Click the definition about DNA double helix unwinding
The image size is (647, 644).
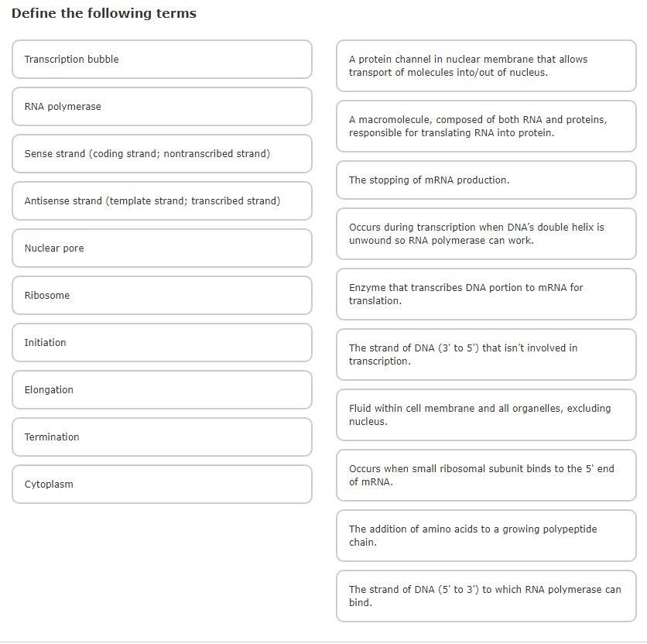(485, 234)
